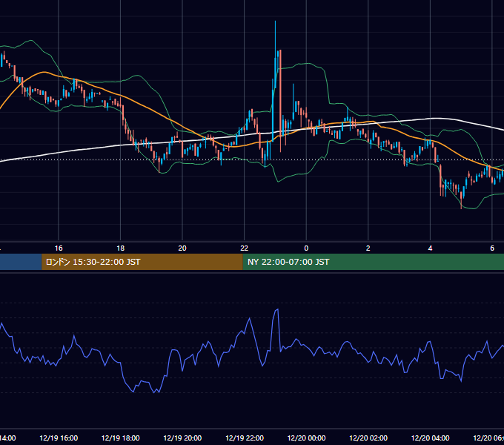Click the 12/20 00:00 time label
The height and width of the screenshot is (445, 504).
pos(306,438)
